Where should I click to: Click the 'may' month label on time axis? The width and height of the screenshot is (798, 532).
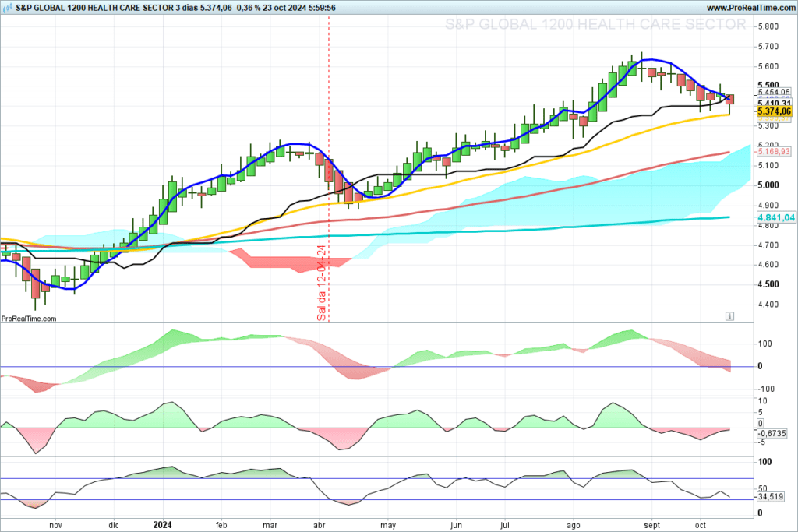388,525
